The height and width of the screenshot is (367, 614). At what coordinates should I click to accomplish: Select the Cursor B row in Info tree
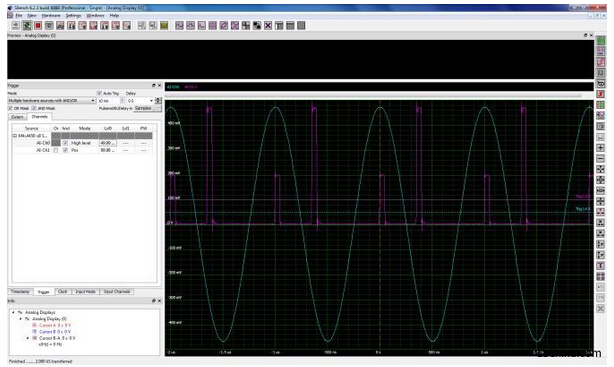coord(52,332)
